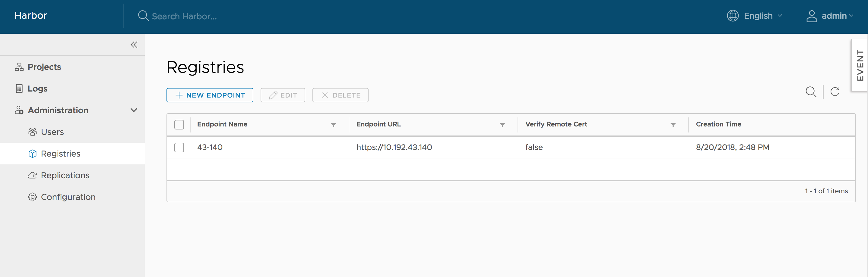Click the Logs document icon
Screen dimensions: 868x277
(x=19, y=89)
